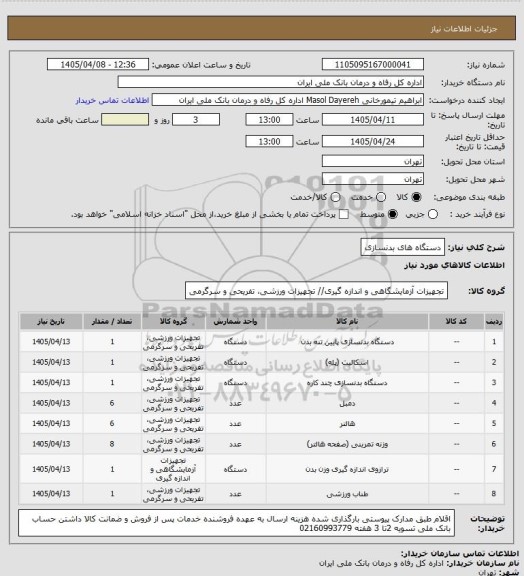The width and height of the screenshot is (524, 576).
Task: Click the تاریخ نیاز column header
Action: 51,322
